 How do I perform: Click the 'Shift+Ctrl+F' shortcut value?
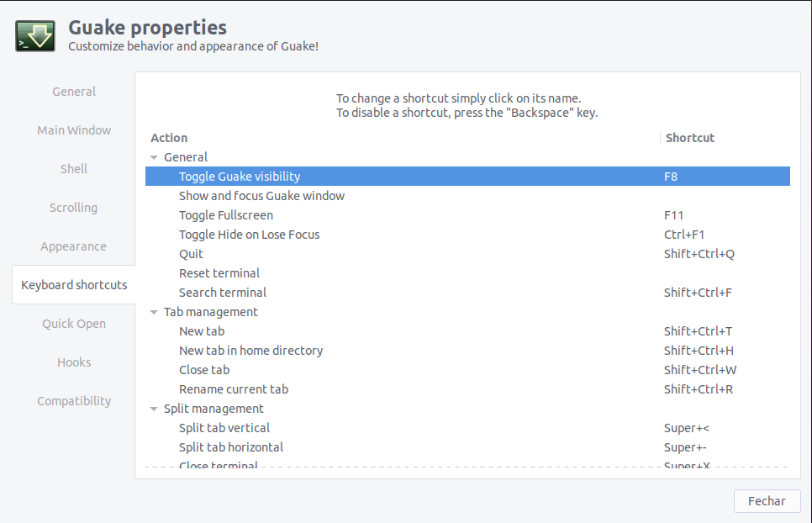click(698, 293)
